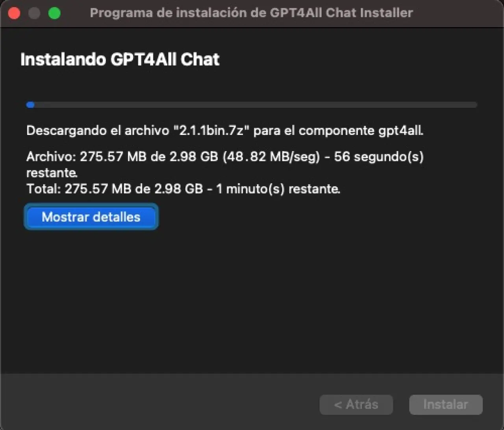Click the grayed-out Instalar button
This screenshot has width=504, height=430.
(x=446, y=404)
